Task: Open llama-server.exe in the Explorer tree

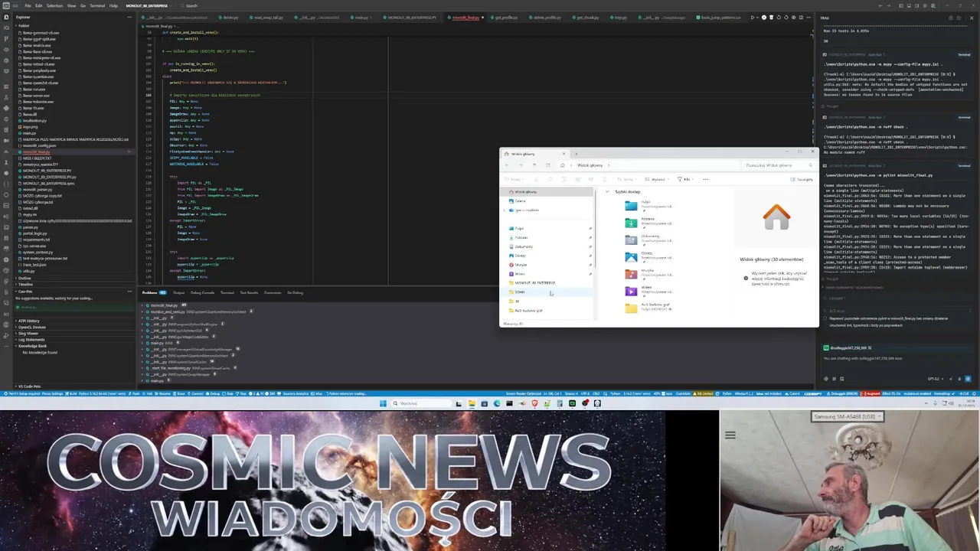Action: coord(36,96)
